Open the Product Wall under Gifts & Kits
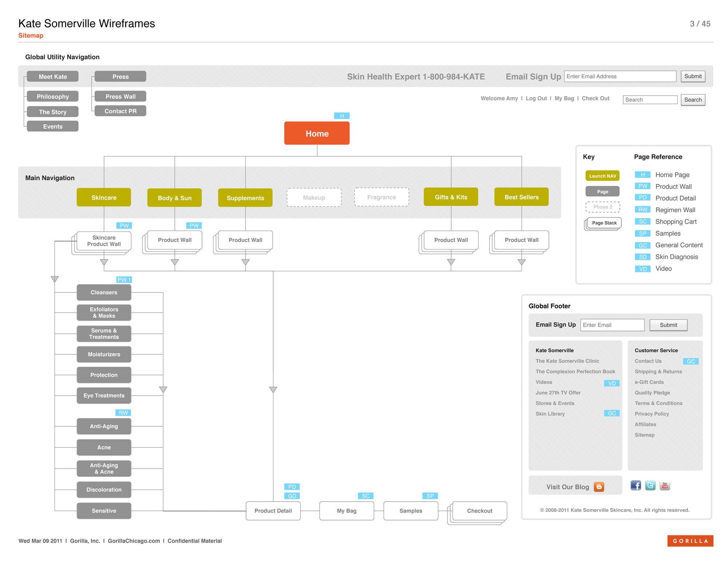The width and height of the screenshot is (728, 562). 451,240
